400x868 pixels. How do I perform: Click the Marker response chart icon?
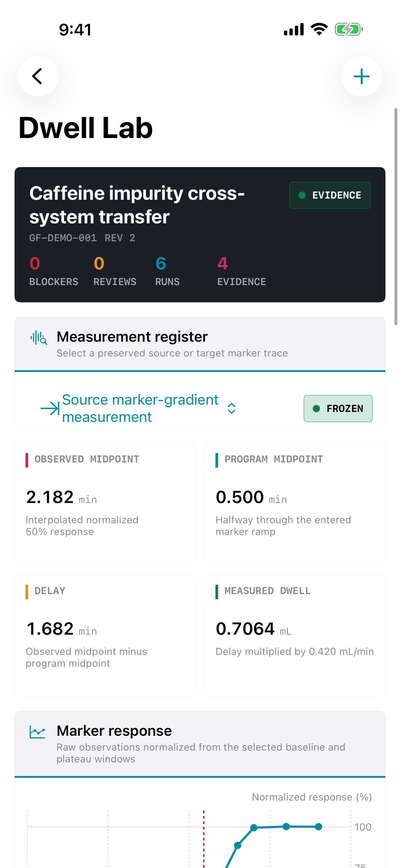pos(37,732)
